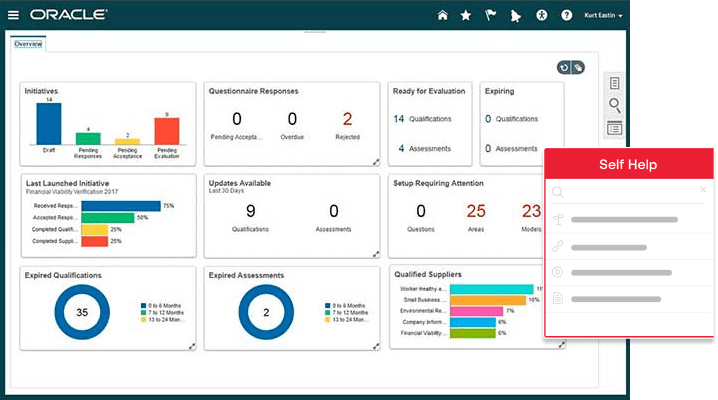
Task: Open the 14 Qualifications ready for evaluation link
Action: click(x=422, y=119)
